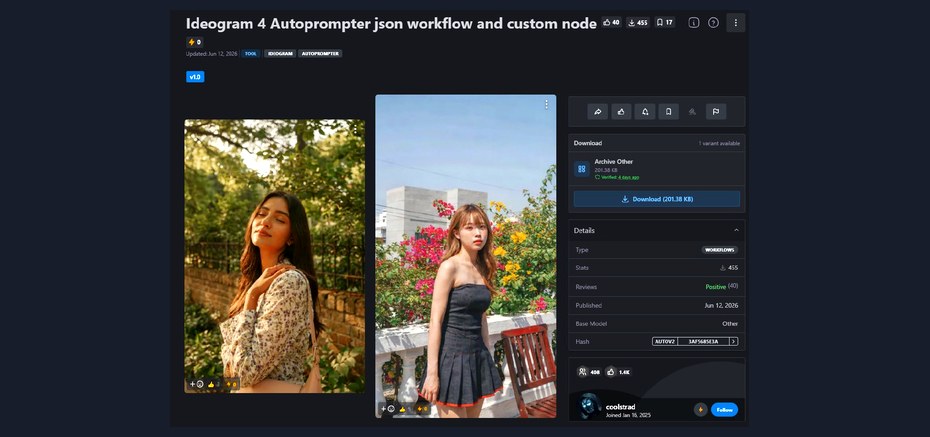Click the 40 likes thumbs-up badge in header
Image resolution: width=930 pixels, height=437 pixels.
611,23
